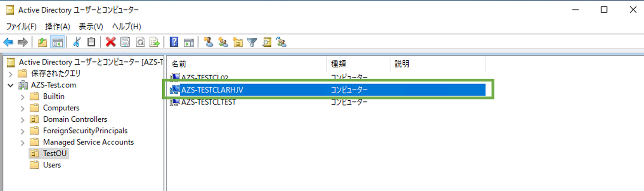Click the blue Back arrow in toolbar
The image size is (644, 191).
tap(8, 42)
